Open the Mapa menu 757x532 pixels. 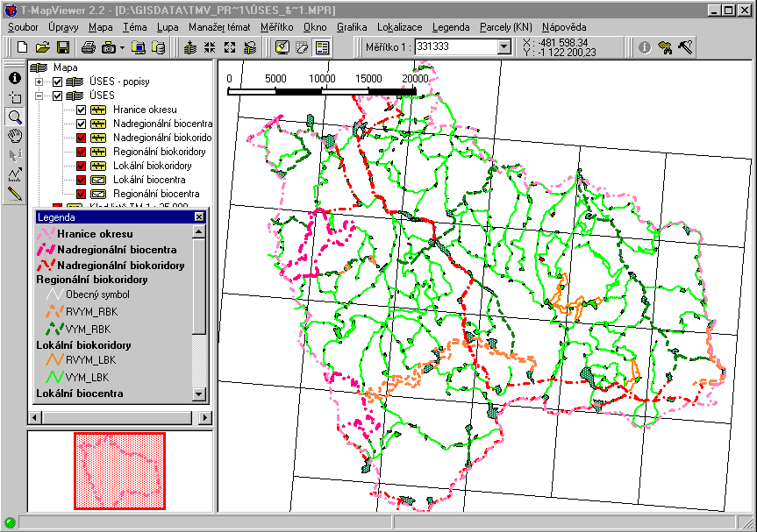pos(101,27)
